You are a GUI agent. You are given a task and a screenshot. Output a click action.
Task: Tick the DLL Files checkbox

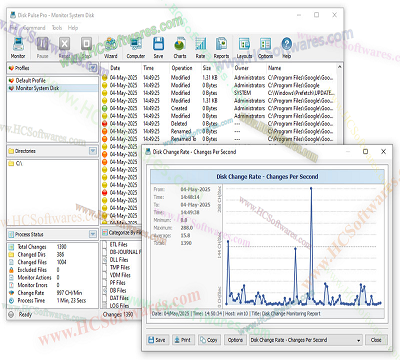104,260
